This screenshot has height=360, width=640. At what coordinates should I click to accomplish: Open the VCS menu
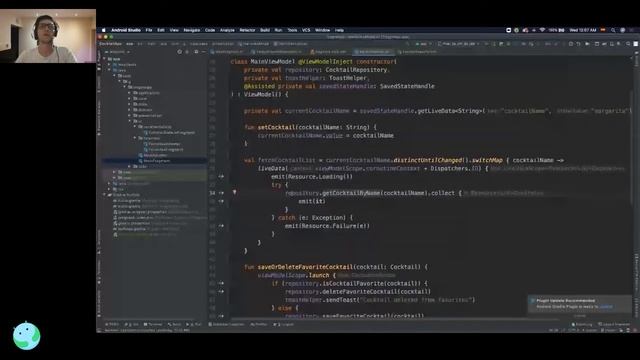click(306, 30)
